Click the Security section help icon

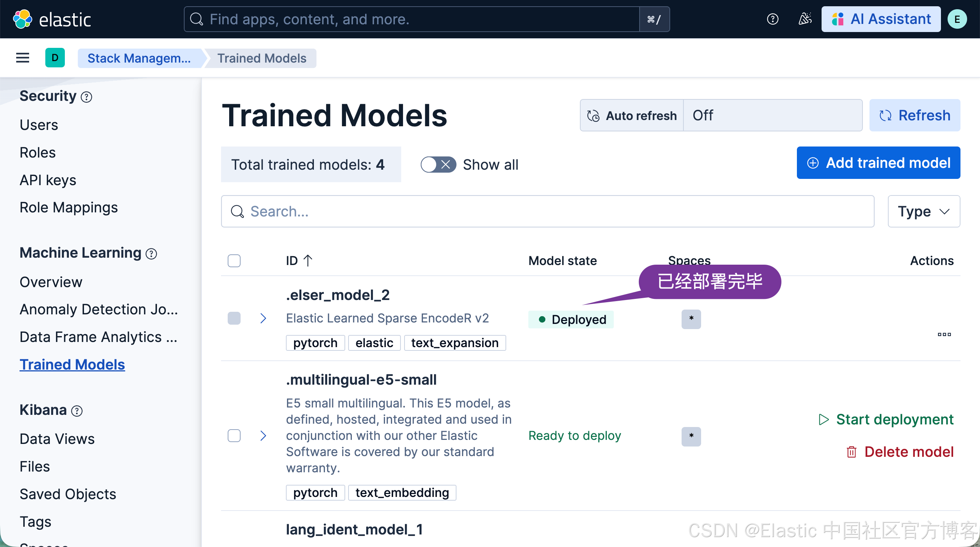tap(86, 97)
